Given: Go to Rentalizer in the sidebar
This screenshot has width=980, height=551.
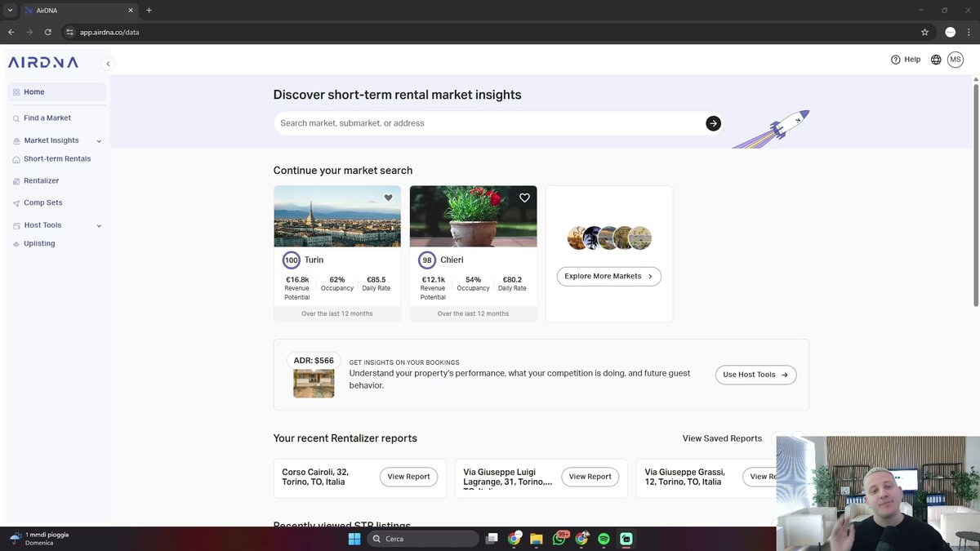Looking at the screenshot, I should tap(41, 180).
